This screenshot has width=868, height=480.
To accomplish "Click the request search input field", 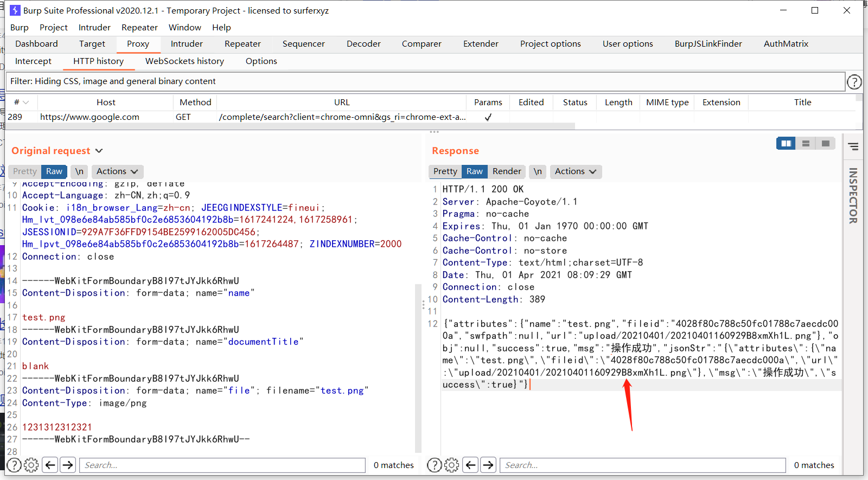I will tap(222, 465).
